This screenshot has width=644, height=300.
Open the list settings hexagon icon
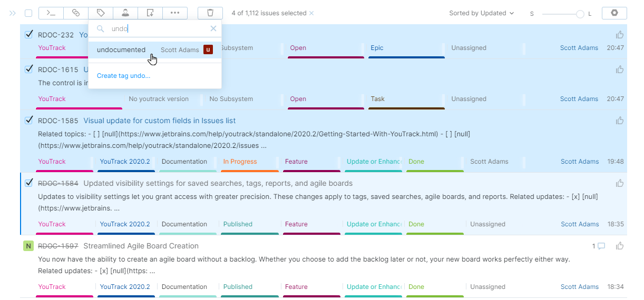[614, 13]
